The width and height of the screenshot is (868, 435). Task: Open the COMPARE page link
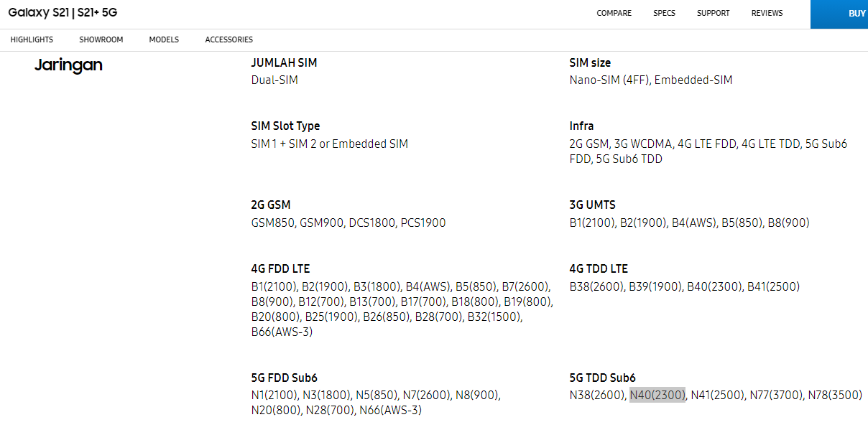point(614,14)
